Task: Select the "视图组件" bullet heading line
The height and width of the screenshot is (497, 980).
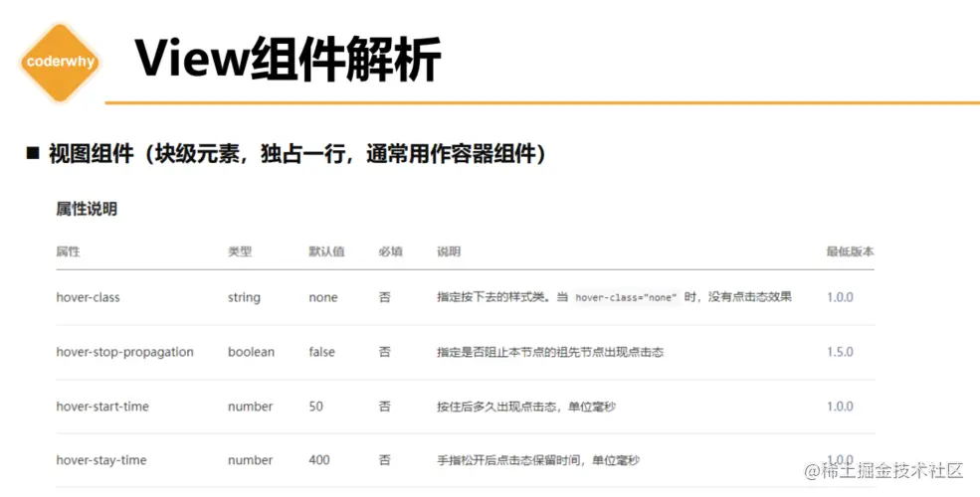Action: click(x=287, y=153)
